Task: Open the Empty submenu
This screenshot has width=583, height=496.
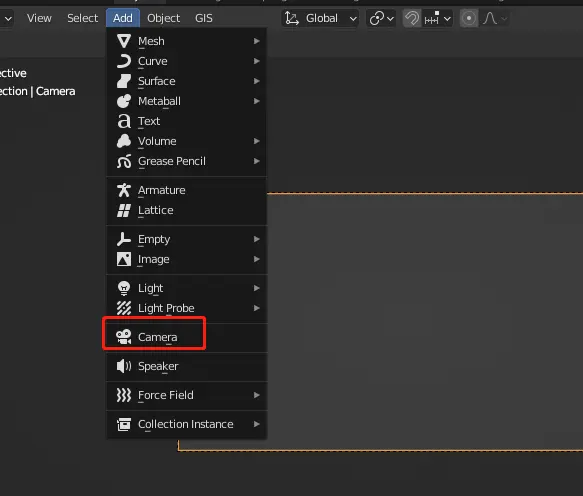Action: pos(187,239)
